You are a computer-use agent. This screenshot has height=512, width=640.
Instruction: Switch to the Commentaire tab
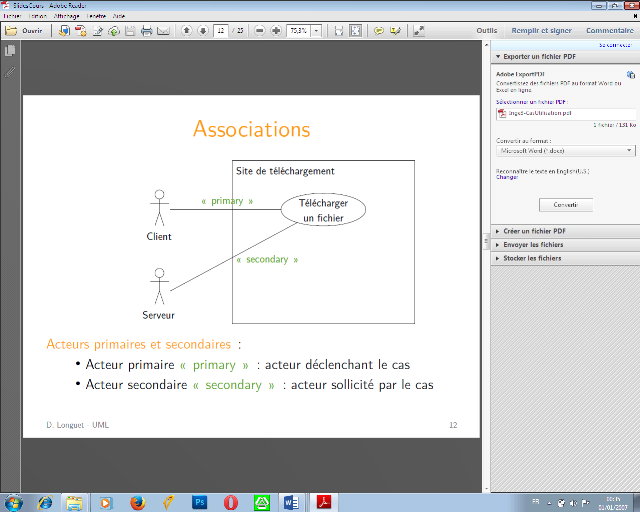pyautogui.click(x=609, y=31)
